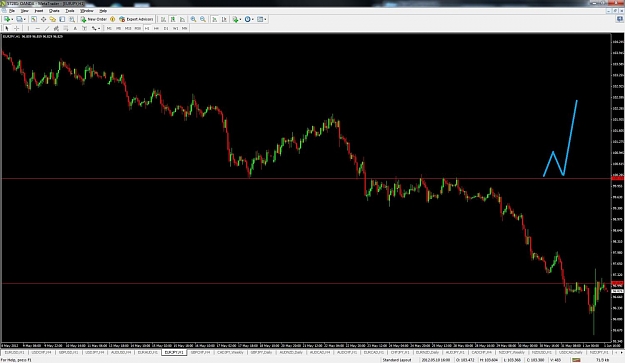Select the H1 timeframe button
Image resolution: width=625 pixels, height=363 pixels.
[x=147, y=28]
